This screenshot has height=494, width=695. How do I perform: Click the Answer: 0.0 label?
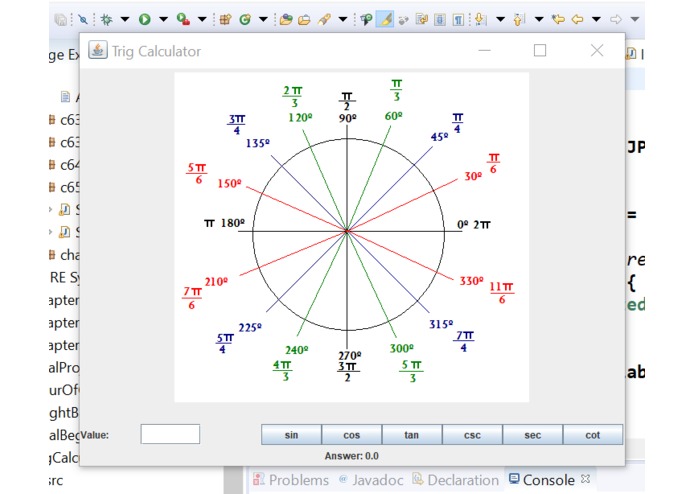click(351, 456)
